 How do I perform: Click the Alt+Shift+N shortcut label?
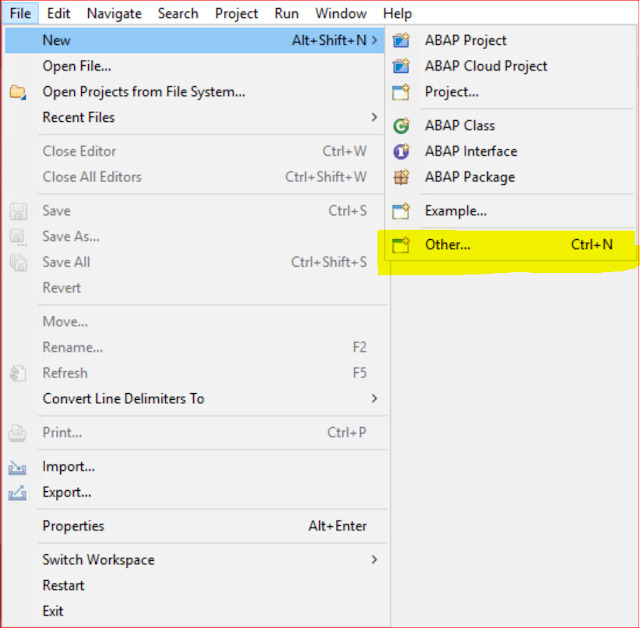[x=329, y=40]
